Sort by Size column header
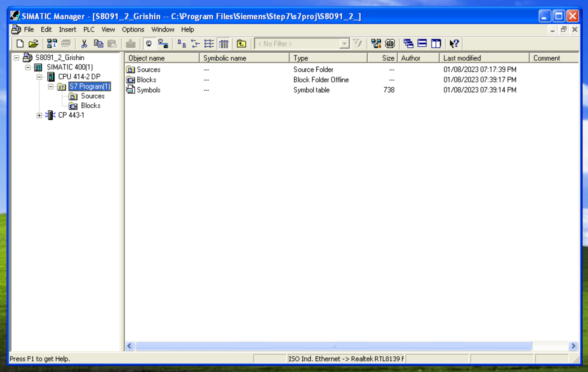Image resolution: width=588 pixels, height=372 pixels. point(382,58)
